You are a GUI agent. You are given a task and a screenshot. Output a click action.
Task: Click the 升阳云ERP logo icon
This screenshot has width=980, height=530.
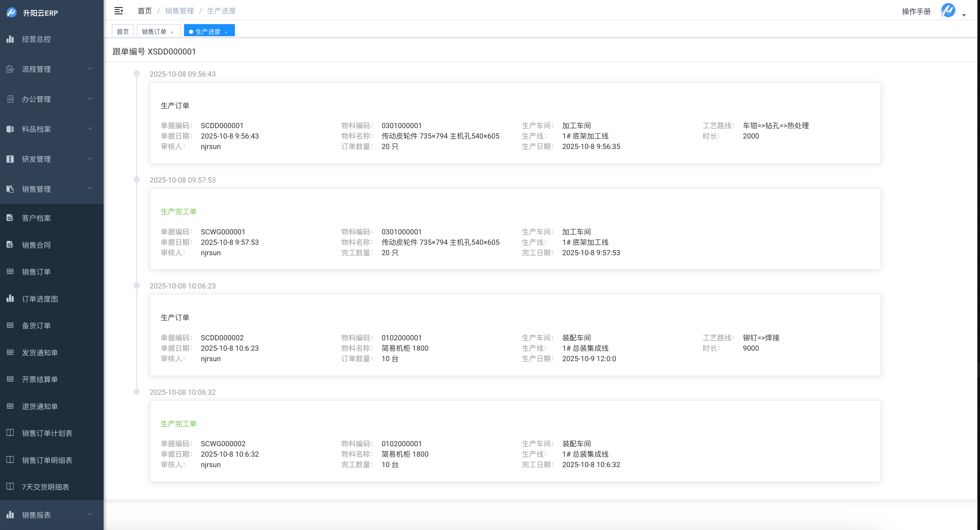pos(11,13)
